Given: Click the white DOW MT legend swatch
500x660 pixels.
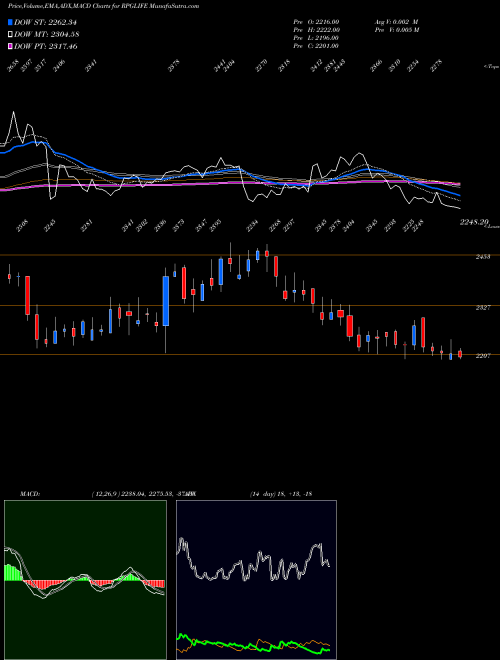Looking at the screenshot, I should [11, 34].
